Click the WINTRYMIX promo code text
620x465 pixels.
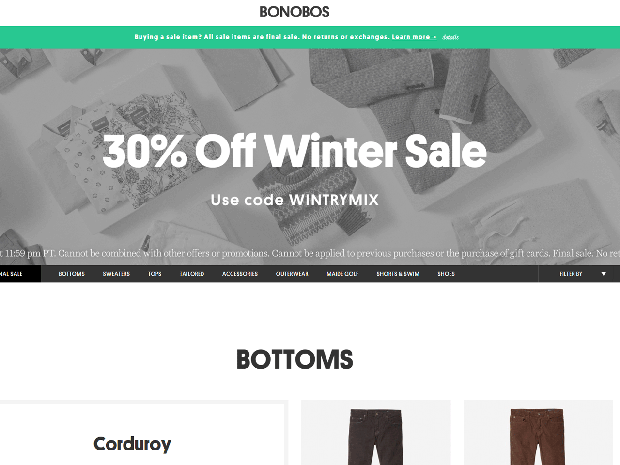(x=334, y=200)
